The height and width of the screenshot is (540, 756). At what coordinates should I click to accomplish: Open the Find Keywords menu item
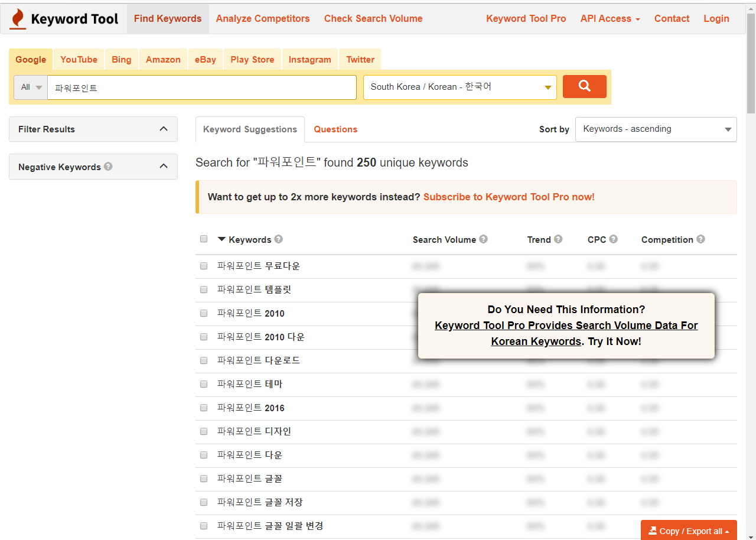click(168, 19)
